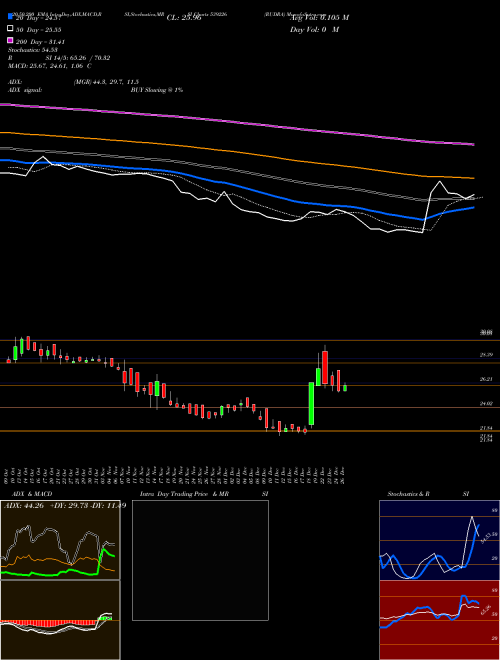Select the '200 Day = 31.41' label
This screenshot has height=660, width=500.
[40, 42]
